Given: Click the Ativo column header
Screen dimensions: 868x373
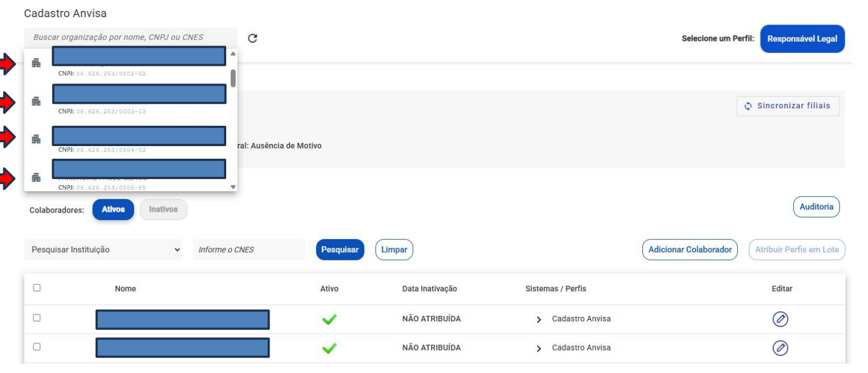Looking at the screenshot, I should pos(329,288).
